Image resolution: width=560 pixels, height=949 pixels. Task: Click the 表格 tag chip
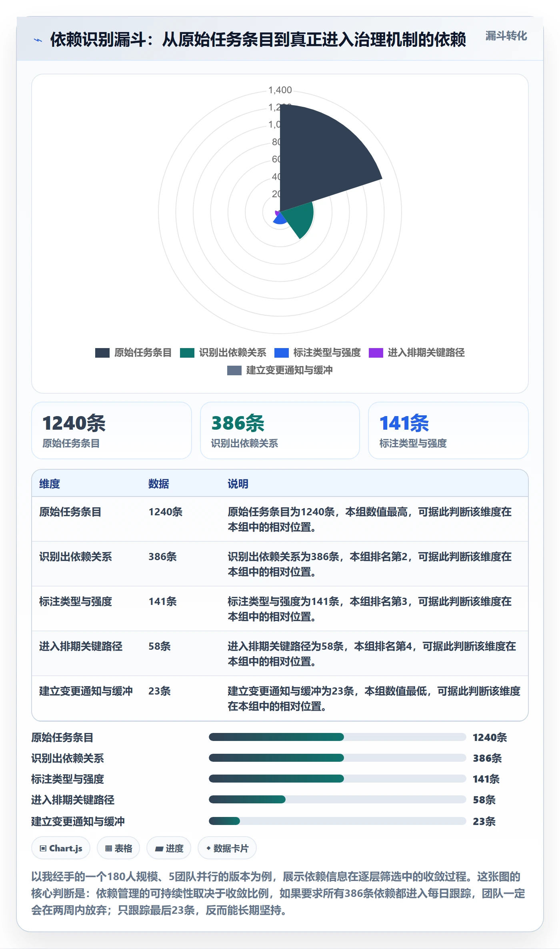point(118,848)
